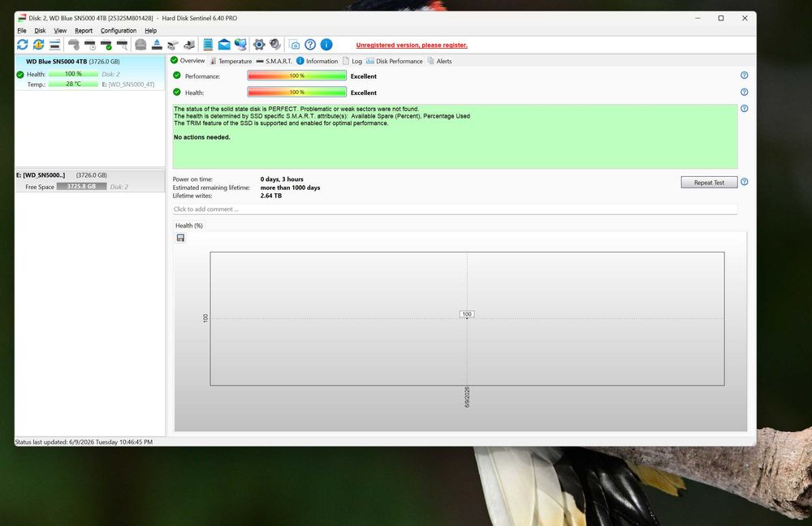Viewport: 812px width, 526px height.
Task: Maximize the Hard Disk Sentinel window
Action: tap(721, 18)
